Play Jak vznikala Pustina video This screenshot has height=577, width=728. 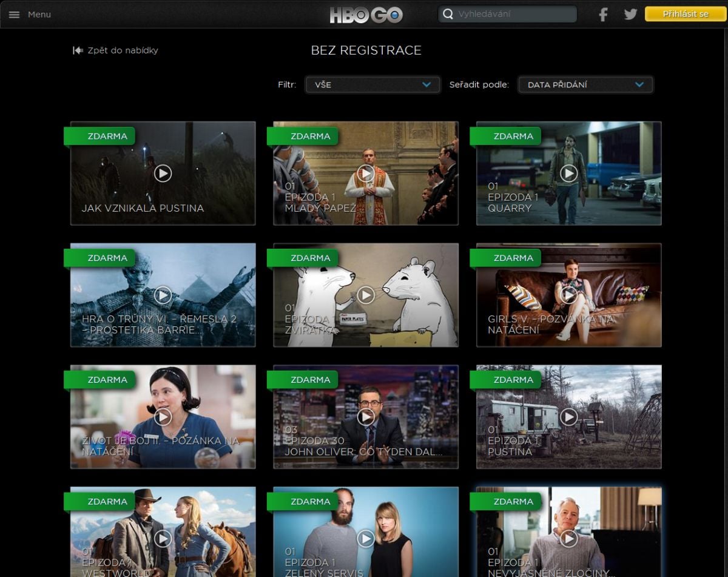click(163, 174)
